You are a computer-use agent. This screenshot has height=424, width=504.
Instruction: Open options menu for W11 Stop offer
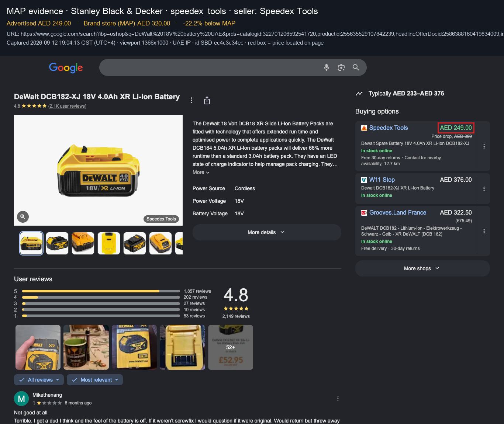pos(484,189)
